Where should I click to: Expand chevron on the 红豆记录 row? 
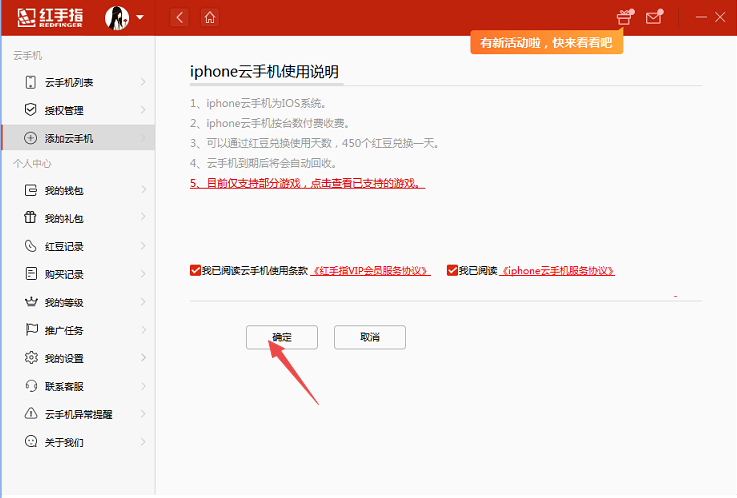pos(143,246)
